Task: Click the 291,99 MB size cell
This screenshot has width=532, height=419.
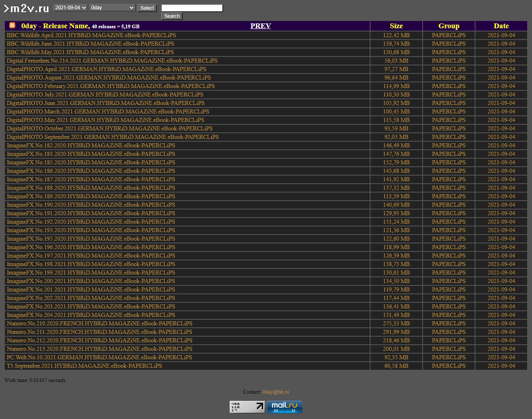Action: coord(396,332)
